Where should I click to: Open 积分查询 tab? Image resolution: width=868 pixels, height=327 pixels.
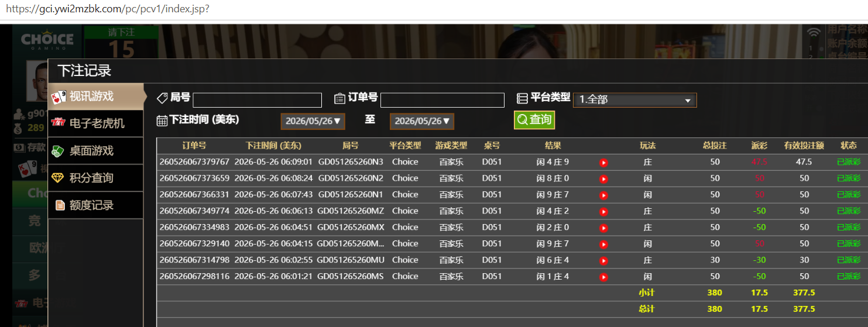tap(96, 178)
